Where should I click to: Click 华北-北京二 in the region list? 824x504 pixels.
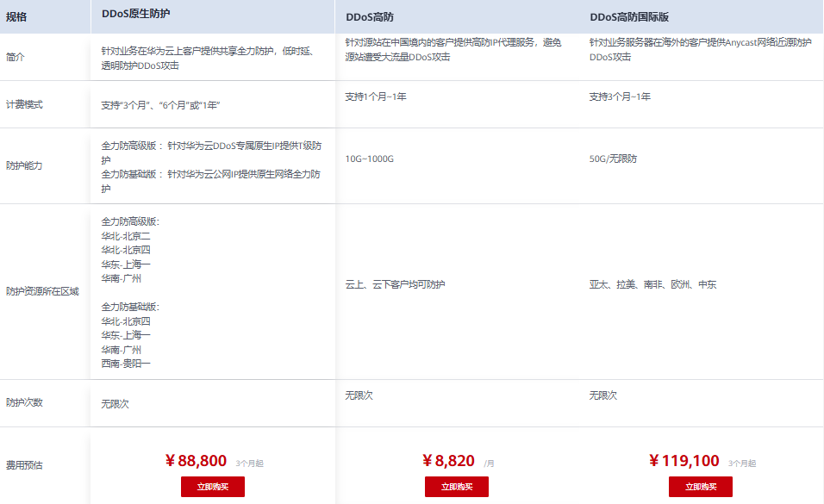coord(126,237)
